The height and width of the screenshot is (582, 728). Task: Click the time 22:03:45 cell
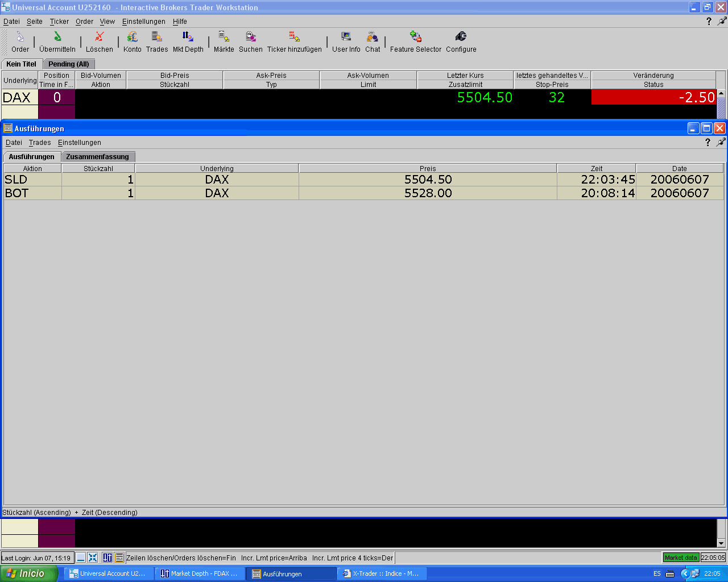[x=597, y=180]
